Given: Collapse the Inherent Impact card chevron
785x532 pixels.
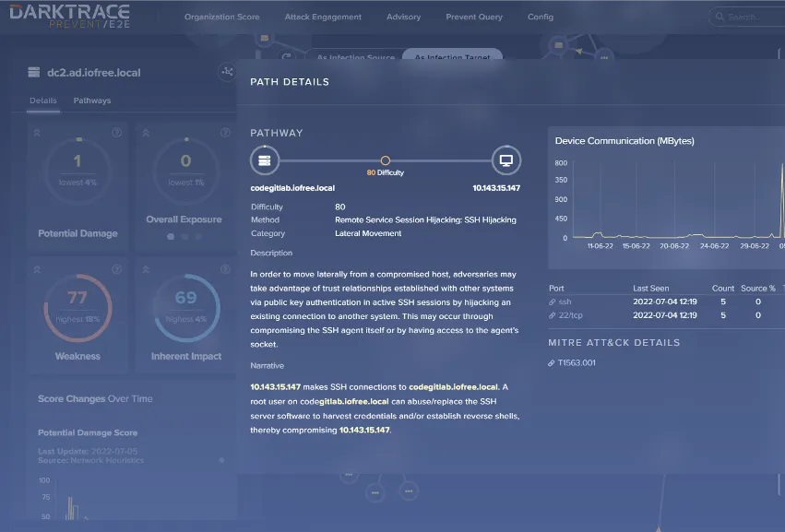Looking at the screenshot, I should pos(146,269).
